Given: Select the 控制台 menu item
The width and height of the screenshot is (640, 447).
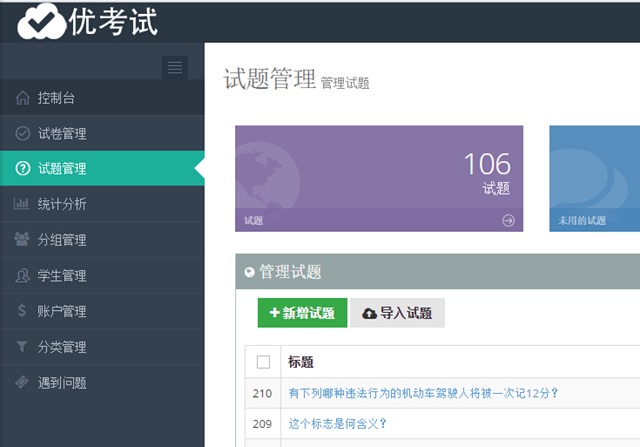Looking at the screenshot, I should tap(56, 98).
